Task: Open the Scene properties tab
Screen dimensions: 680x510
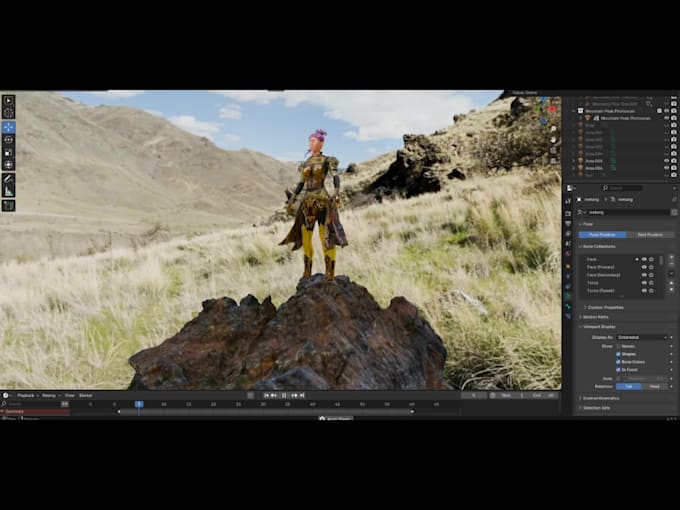Action: coord(568,244)
